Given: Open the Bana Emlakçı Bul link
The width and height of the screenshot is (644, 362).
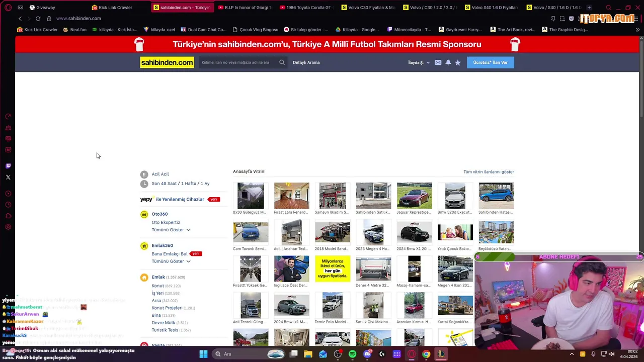Looking at the screenshot, I should pos(170,254).
